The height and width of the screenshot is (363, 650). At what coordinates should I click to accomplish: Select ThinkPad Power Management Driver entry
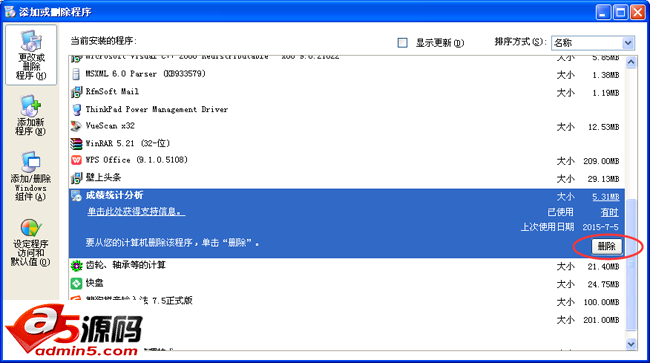[x=347, y=109]
